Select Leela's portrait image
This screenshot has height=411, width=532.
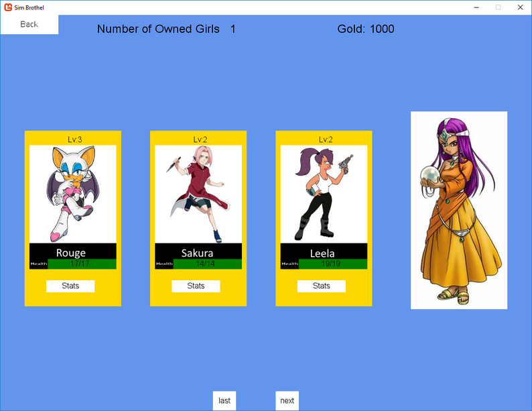324,194
